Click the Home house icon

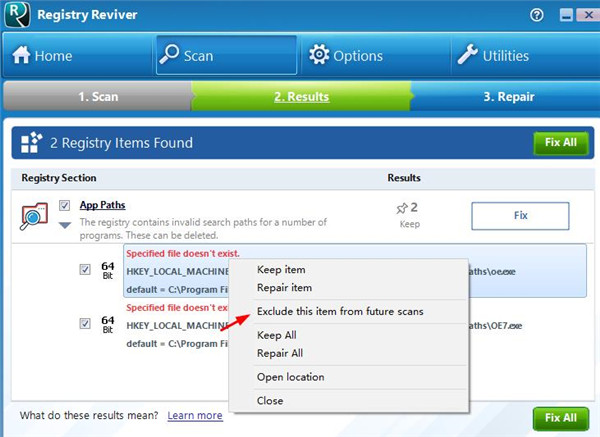tap(21, 55)
